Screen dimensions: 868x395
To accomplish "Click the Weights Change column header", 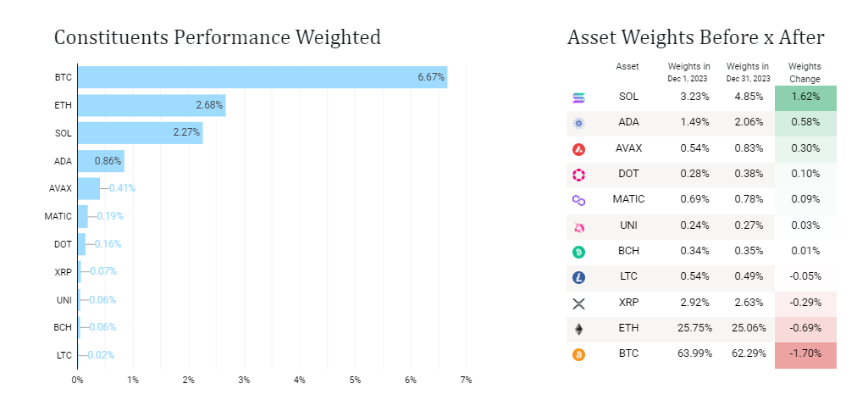I will tap(804, 72).
